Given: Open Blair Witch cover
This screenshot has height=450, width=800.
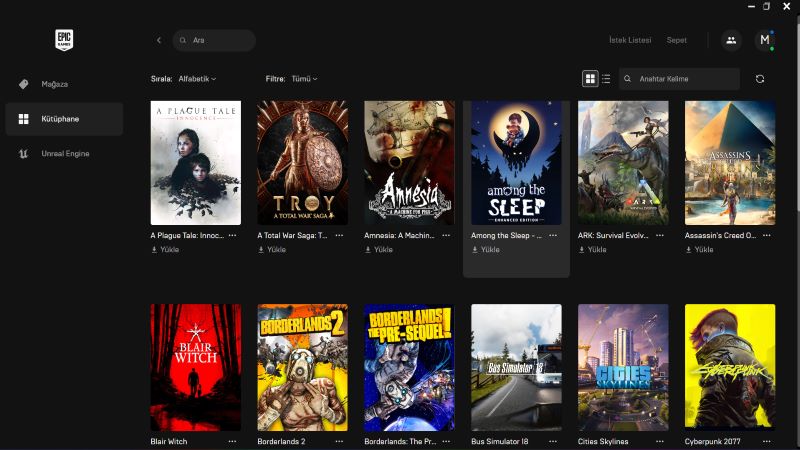Looking at the screenshot, I should [x=196, y=368].
